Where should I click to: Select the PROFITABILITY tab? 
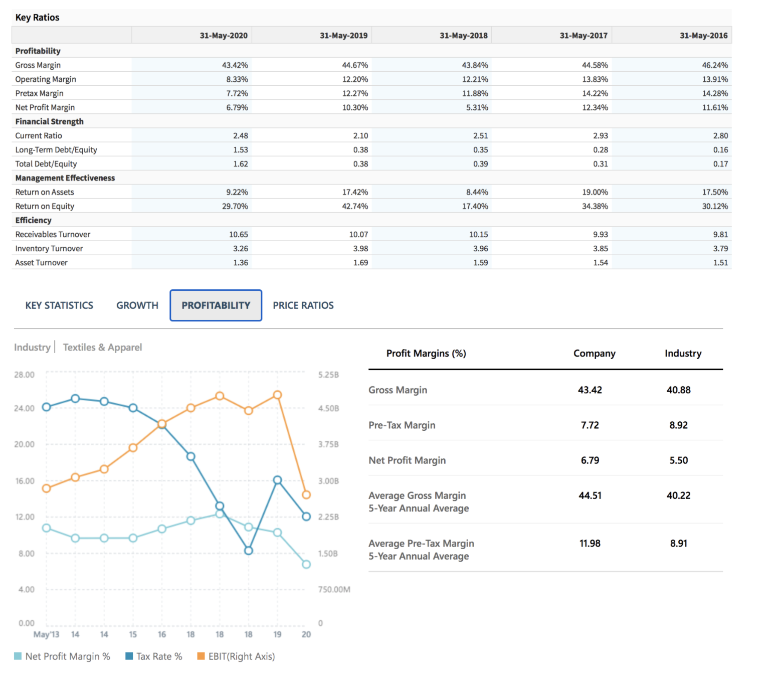click(x=216, y=305)
